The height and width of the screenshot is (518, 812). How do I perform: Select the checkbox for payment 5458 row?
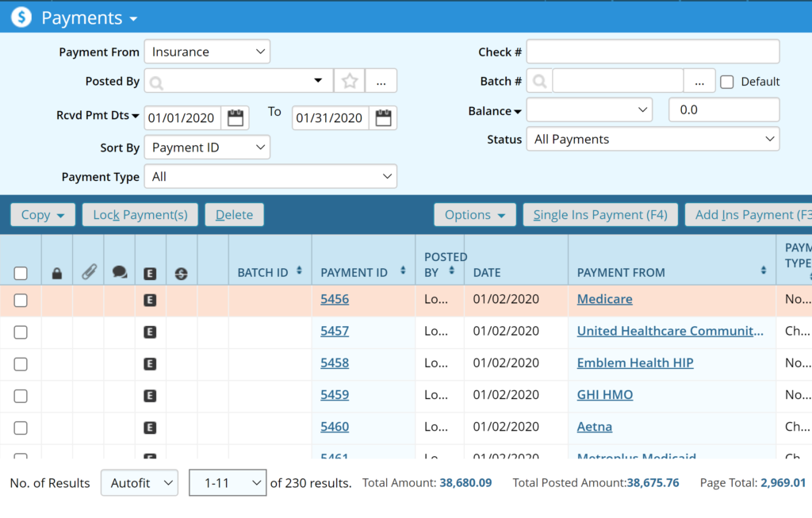(21, 364)
